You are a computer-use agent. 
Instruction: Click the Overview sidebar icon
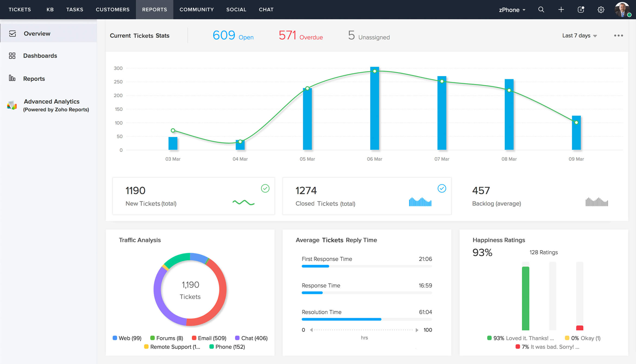click(x=11, y=33)
